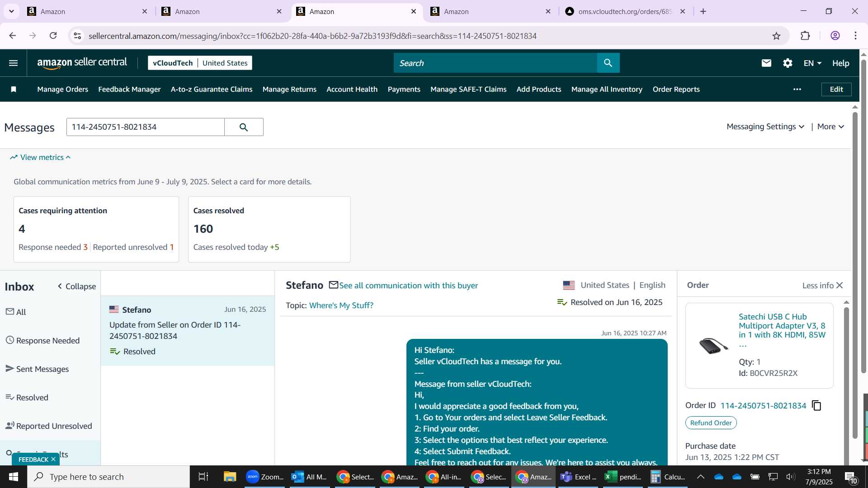Open Outlook All M... on the taskbar
868x488 pixels.
[310, 477]
